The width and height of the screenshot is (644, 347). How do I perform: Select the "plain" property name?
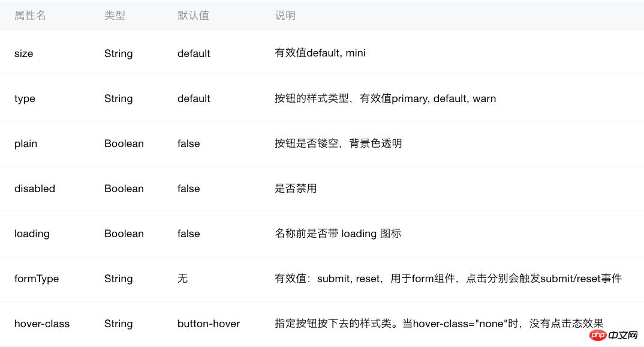click(26, 143)
